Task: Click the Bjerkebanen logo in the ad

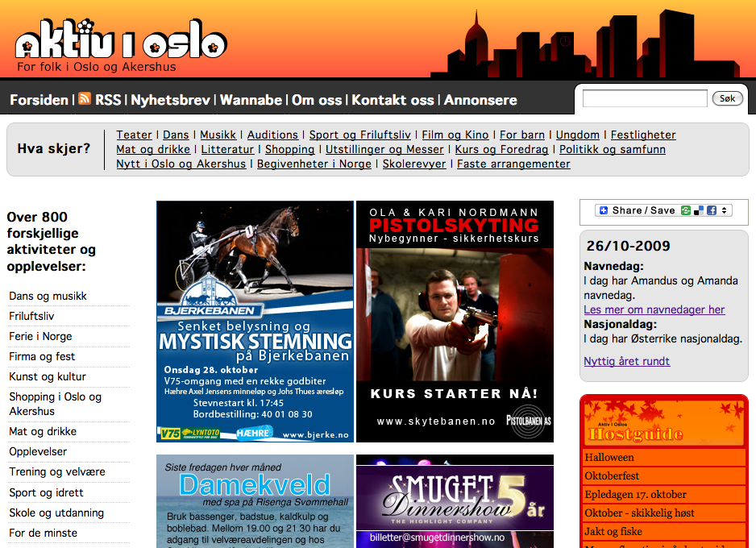Action: coord(210,297)
